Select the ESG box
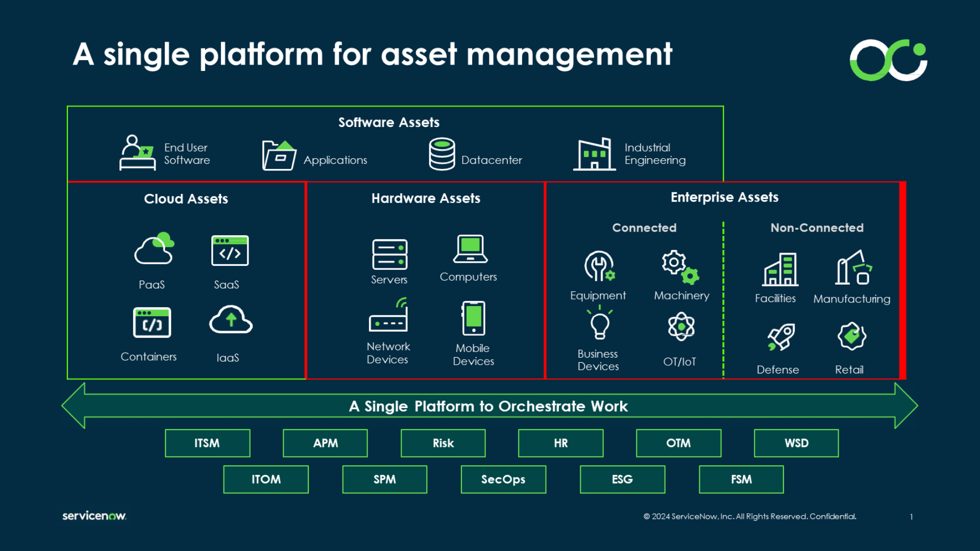This screenshot has width=980, height=551. click(623, 479)
